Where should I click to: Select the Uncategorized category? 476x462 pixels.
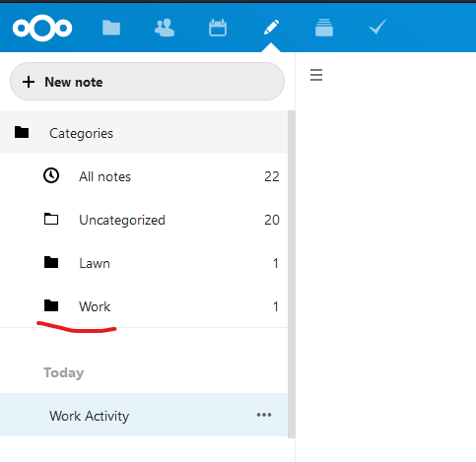pos(144,220)
